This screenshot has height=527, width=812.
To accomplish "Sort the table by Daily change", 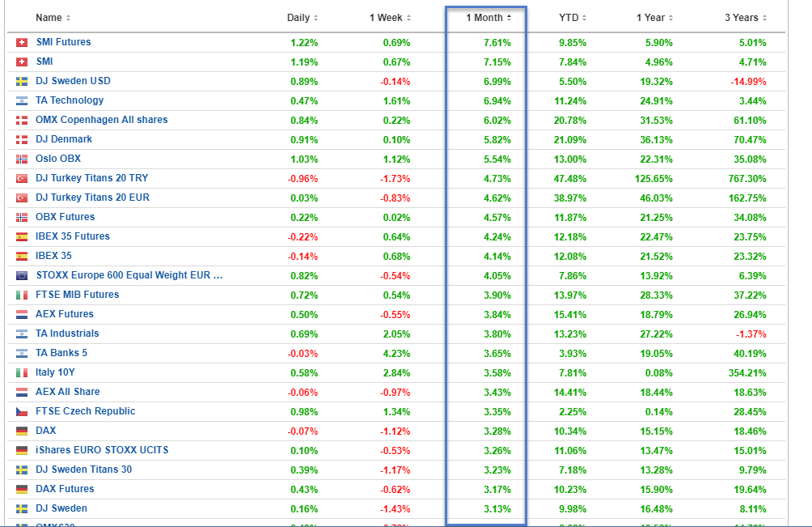I will point(302,18).
